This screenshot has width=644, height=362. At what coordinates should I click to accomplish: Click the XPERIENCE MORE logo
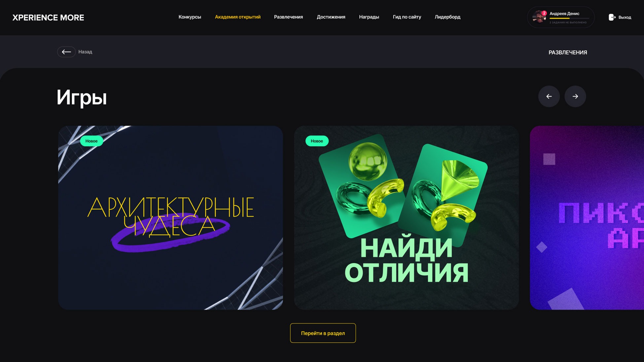pyautogui.click(x=48, y=18)
